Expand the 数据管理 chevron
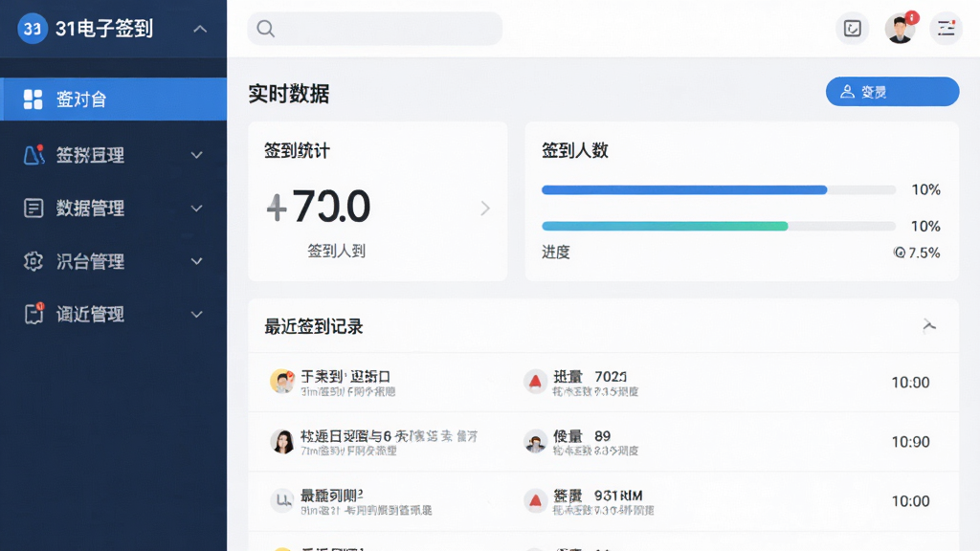The width and height of the screenshot is (980, 551). [x=197, y=208]
